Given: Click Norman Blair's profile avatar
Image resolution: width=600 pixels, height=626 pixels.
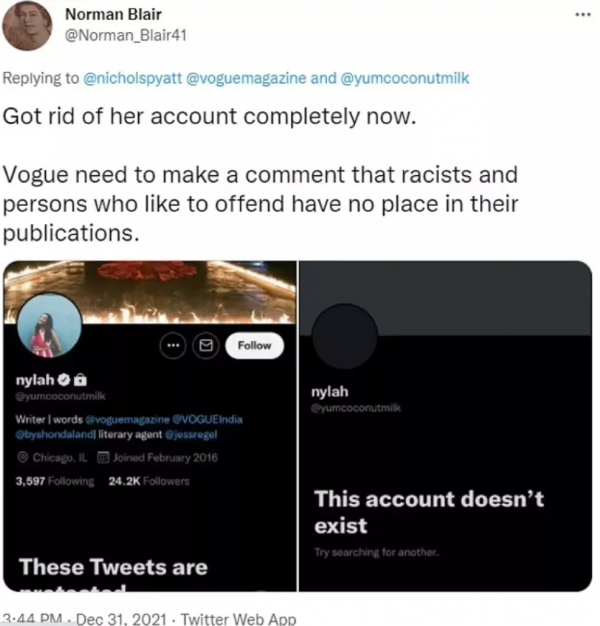Looking at the screenshot, I should click(x=28, y=26).
